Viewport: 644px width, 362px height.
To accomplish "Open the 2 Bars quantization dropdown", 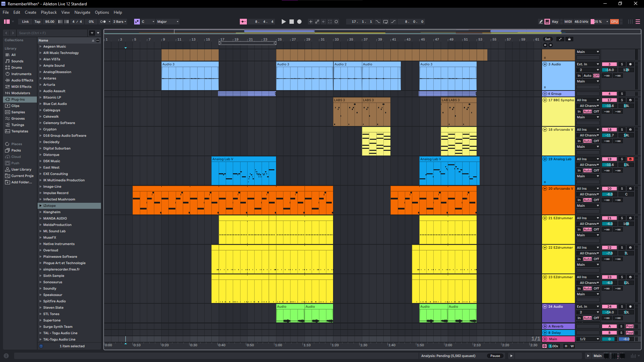I will (120, 22).
